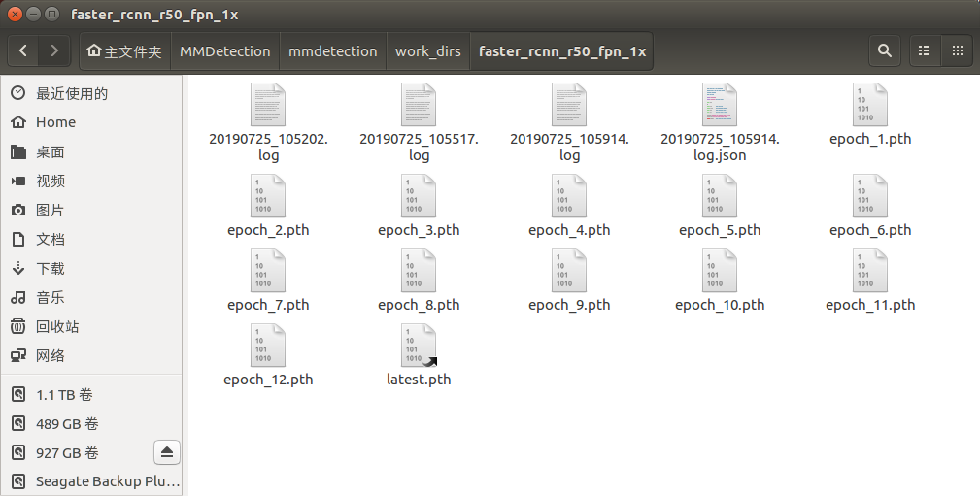
Task: Click the epoch_6.pth file name label
Action: tap(870, 230)
